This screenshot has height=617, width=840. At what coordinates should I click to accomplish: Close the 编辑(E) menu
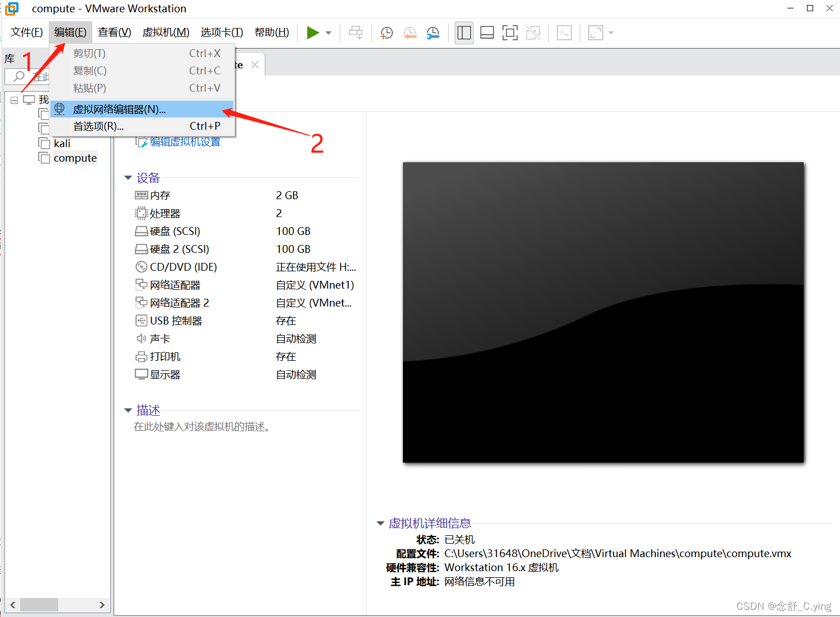pyautogui.click(x=71, y=32)
